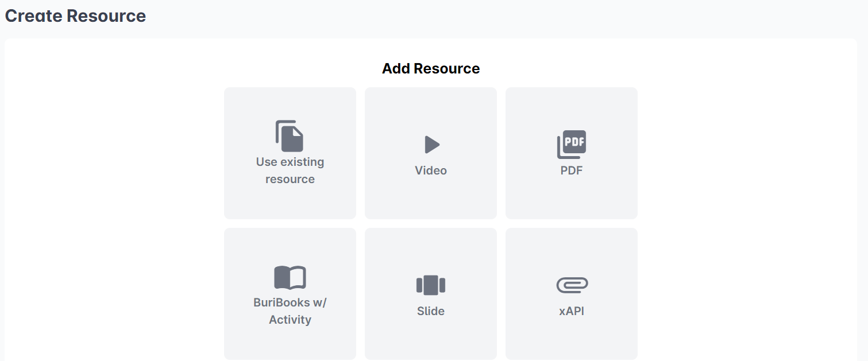Click the xAPI paperclip icon

572,285
